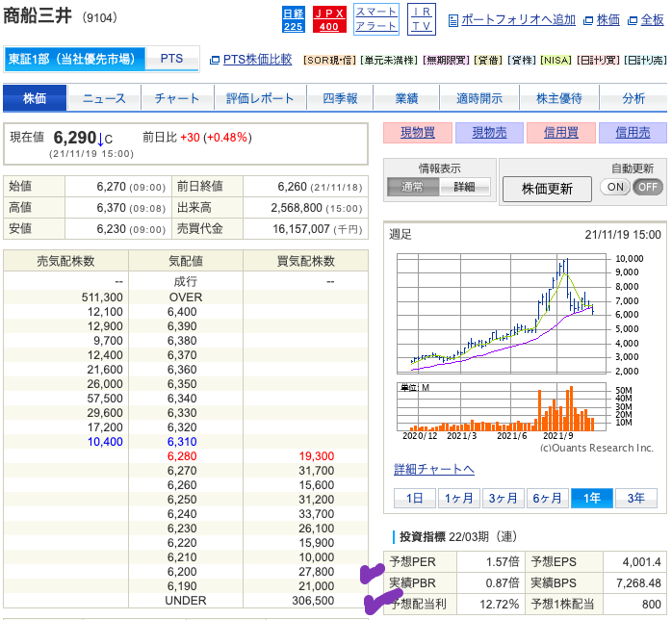This screenshot has width=672, height=620.
Task: Open the 業績 tab
Action: tap(406, 98)
